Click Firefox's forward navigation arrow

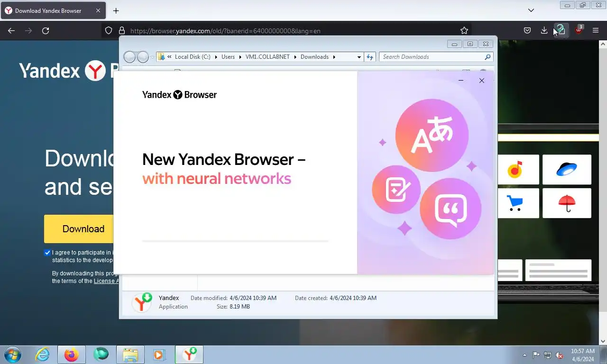click(x=28, y=30)
